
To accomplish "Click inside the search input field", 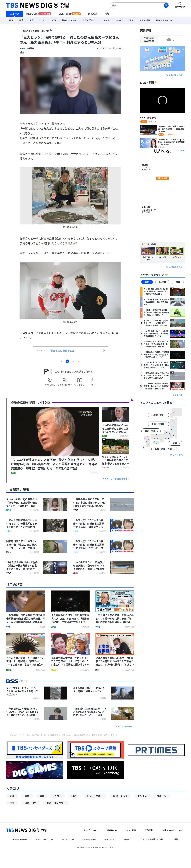I will 137,5.
